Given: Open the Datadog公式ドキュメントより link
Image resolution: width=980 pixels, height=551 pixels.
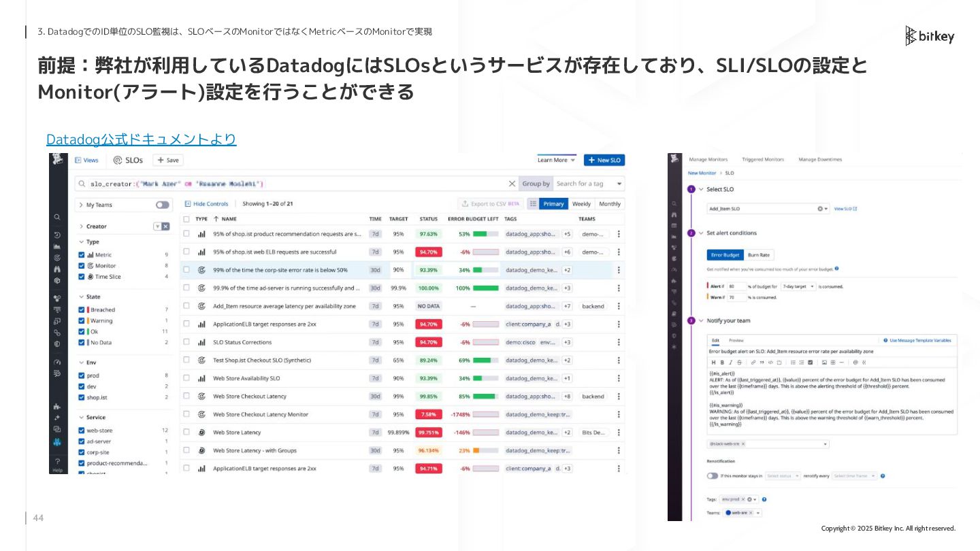Looking at the screenshot, I should [141, 139].
